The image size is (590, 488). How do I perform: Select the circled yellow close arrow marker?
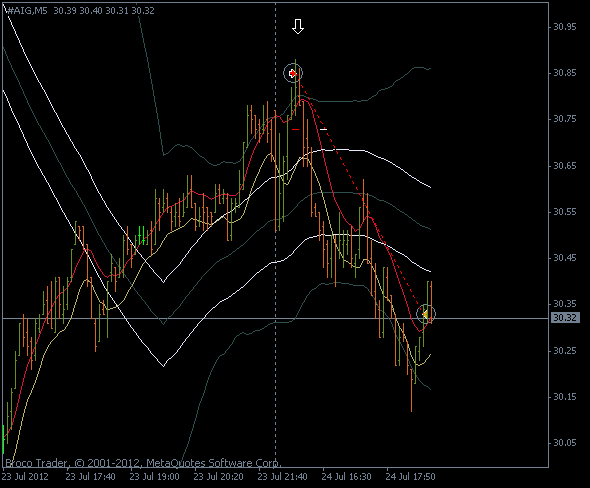click(x=426, y=314)
